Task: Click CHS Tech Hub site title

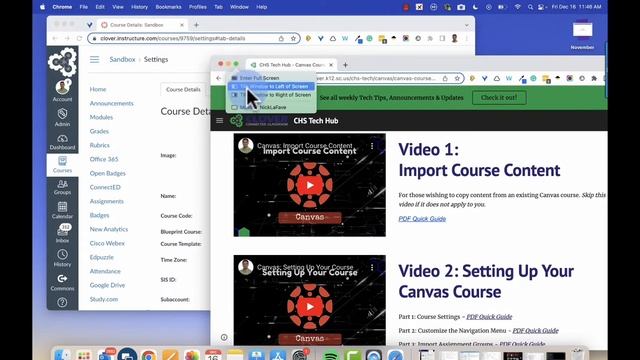Action: (316, 121)
